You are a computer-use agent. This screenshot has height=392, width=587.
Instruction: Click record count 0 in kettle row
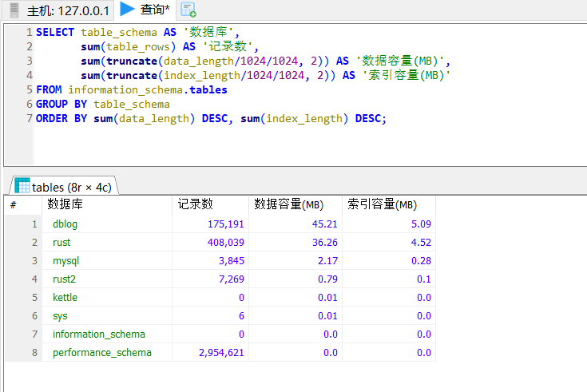[x=210, y=297]
